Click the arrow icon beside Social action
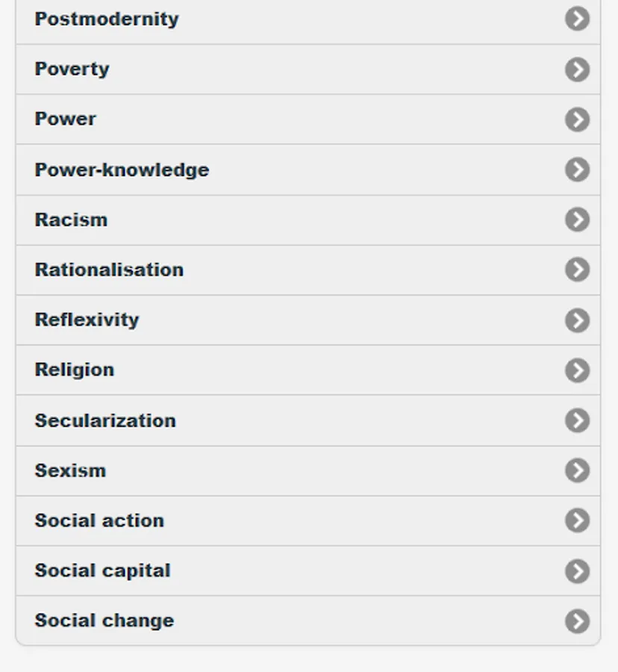Viewport: 618px width, 672px height. point(577,520)
